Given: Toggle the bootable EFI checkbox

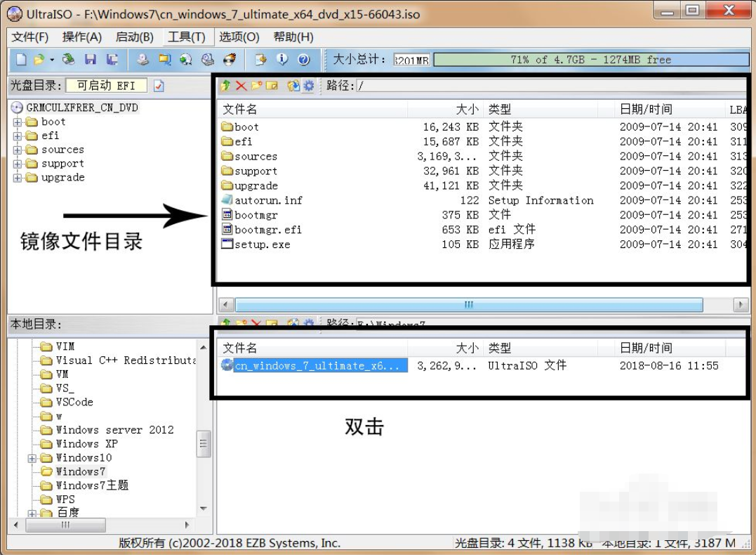Looking at the screenshot, I should [x=159, y=85].
